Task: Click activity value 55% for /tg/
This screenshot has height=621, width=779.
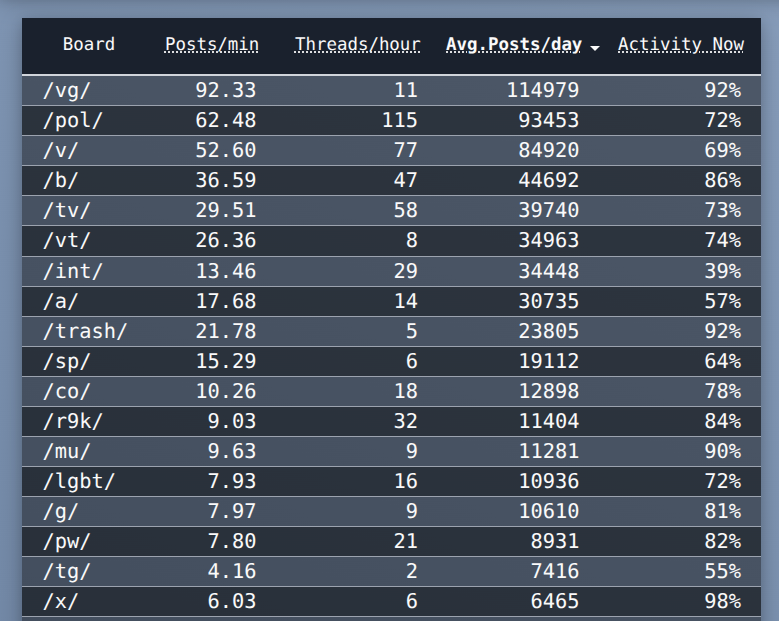Action: tap(723, 571)
